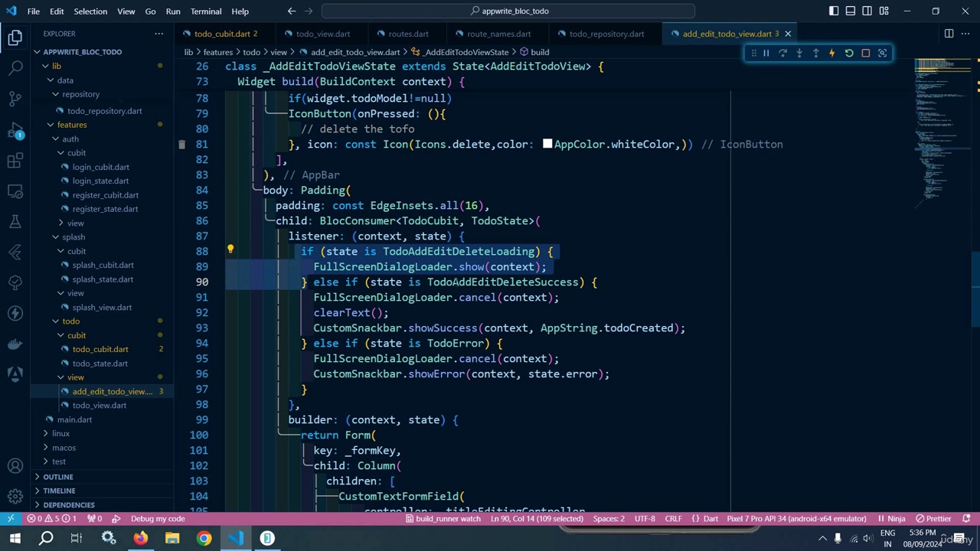Collapse the splash folder
This screenshot has height=551, width=980.
(73, 236)
